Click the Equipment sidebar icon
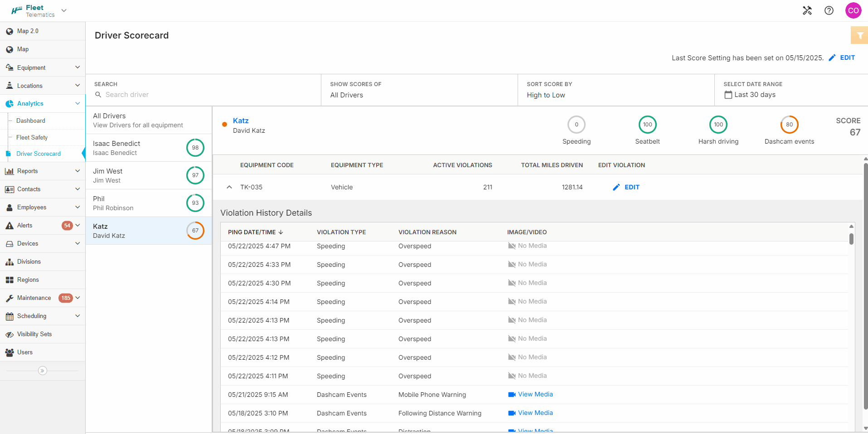The width and height of the screenshot is (868, 434). point(10,68)
